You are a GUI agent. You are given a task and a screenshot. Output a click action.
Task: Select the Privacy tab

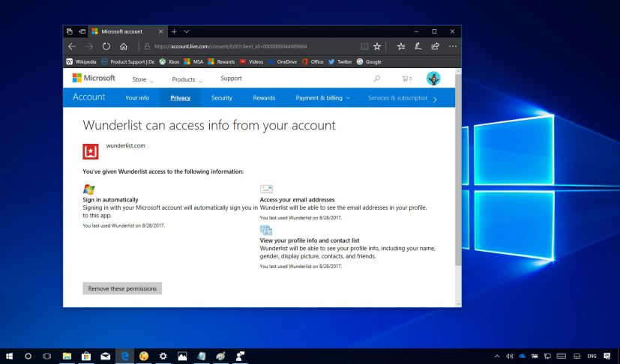tap(181, 97)
